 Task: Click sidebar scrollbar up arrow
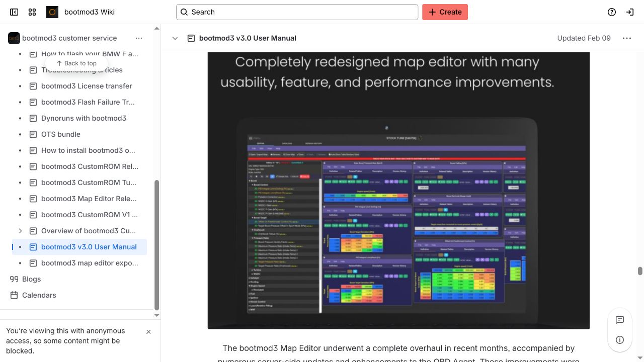point(156,28)
